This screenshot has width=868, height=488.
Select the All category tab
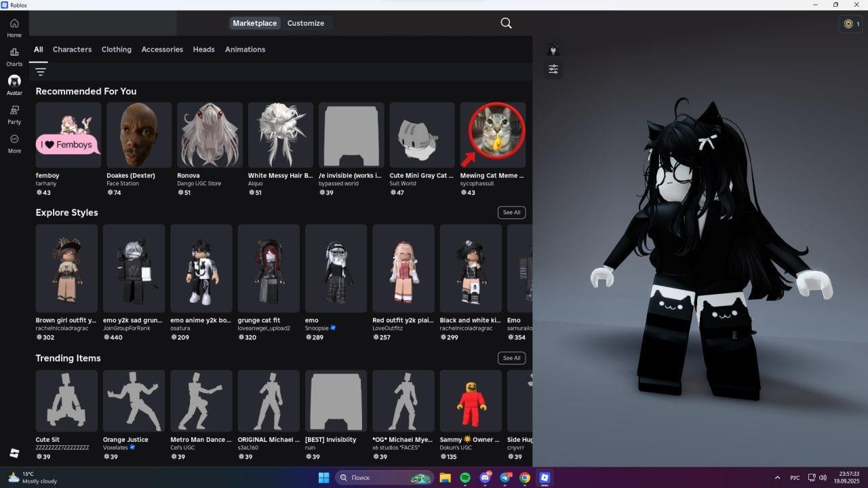click(39, 50)
